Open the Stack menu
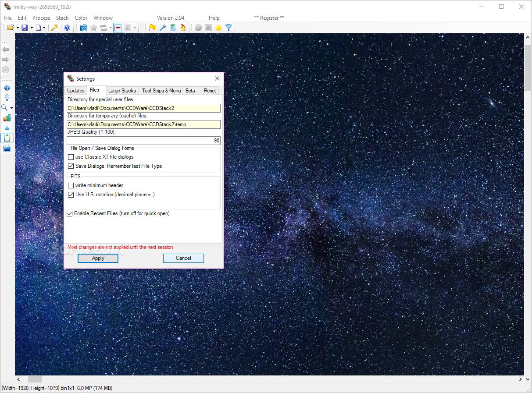Viewport: 532px width, 393px height. click(x=62, y=18)
